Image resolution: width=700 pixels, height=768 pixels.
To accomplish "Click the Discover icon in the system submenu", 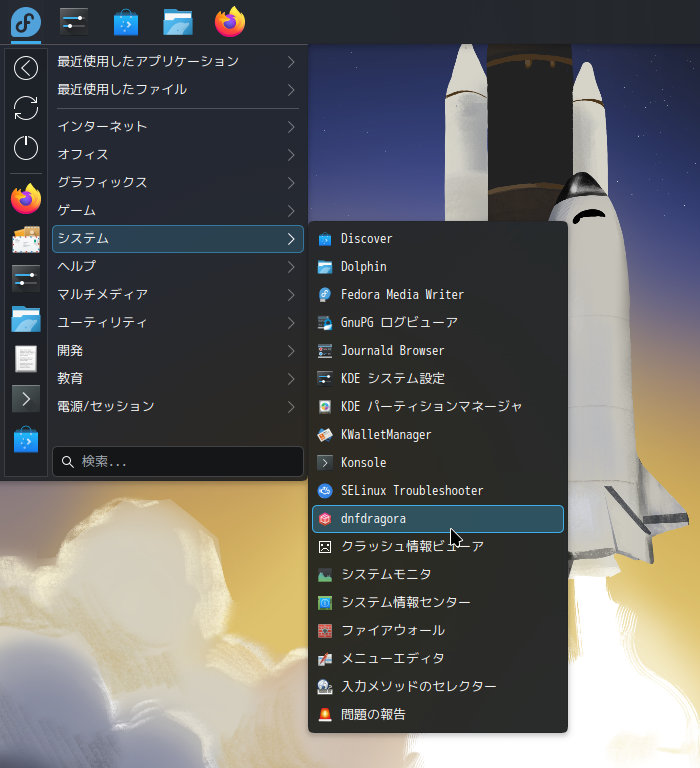I will point(325,239).
